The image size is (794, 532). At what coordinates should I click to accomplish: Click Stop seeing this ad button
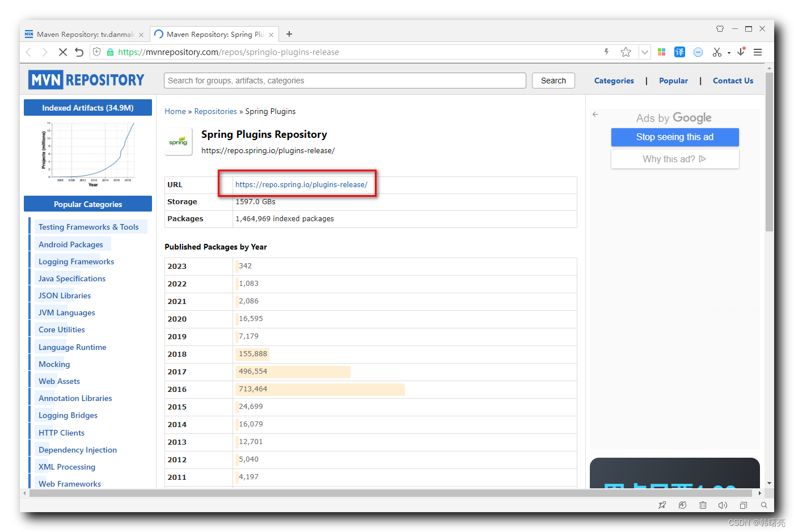[675, 137]
